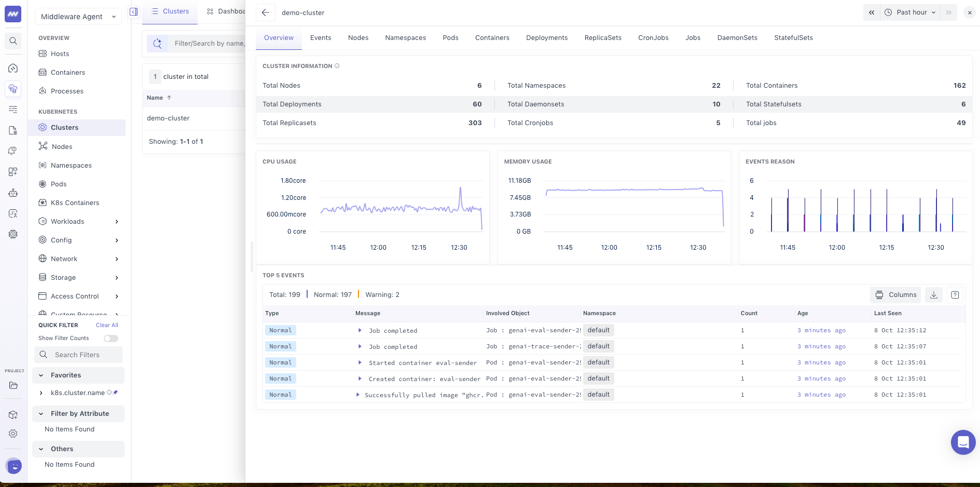980x487 pixels.
Task: Sort clusters by Name arrow
Action: 169,98
